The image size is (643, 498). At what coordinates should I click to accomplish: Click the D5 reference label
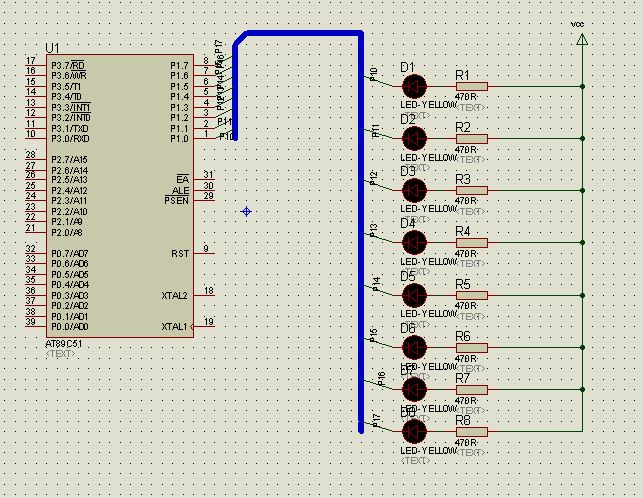click(x=408, y=276)
